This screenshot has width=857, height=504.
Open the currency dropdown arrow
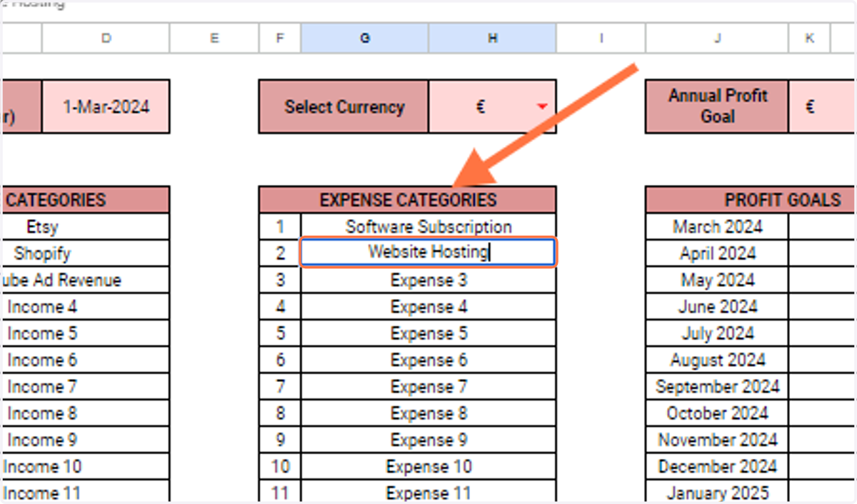(x=542, y=107)
